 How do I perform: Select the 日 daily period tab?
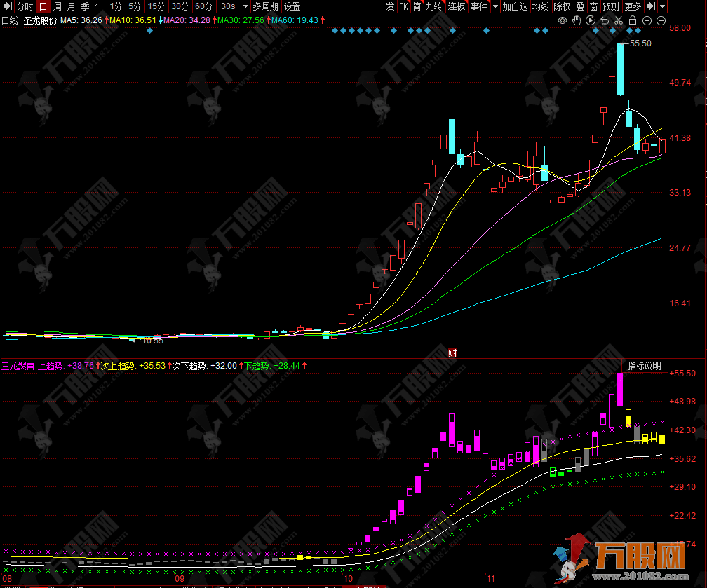(x=43, y=6)
